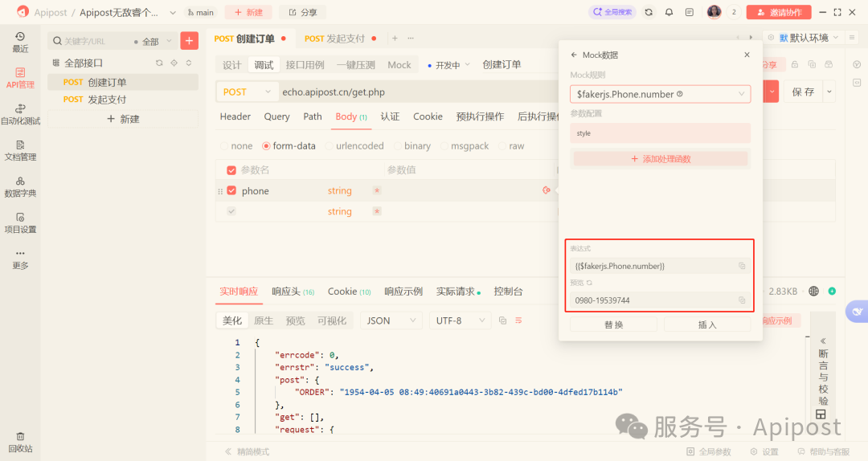Select the none body type
Image resolution: width=868 pixels, height=461 pixels.
coord(236,146)
